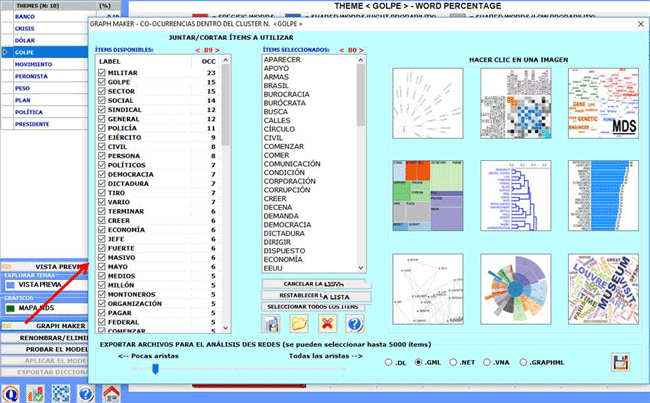Click the help question mark in bottom toolbar

tap(86, 393)
